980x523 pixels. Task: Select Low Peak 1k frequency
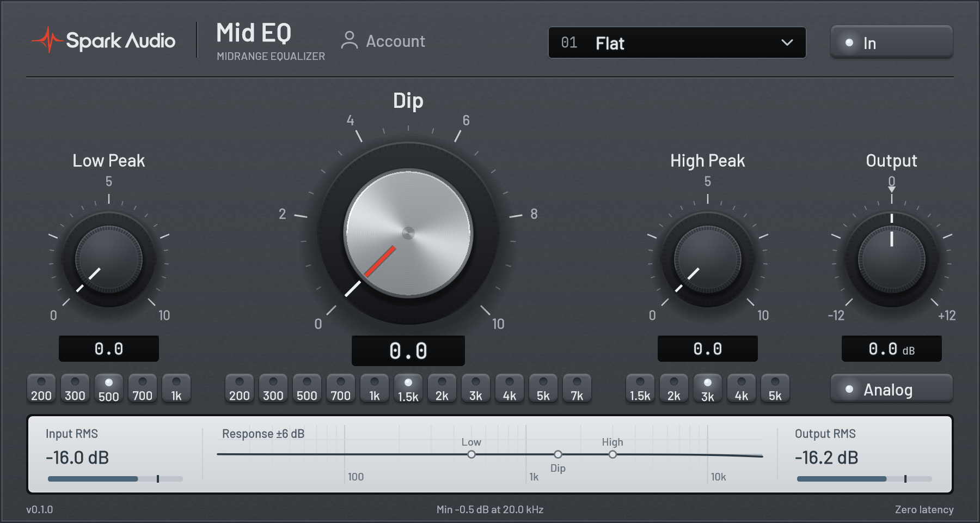tap(176, 389)
